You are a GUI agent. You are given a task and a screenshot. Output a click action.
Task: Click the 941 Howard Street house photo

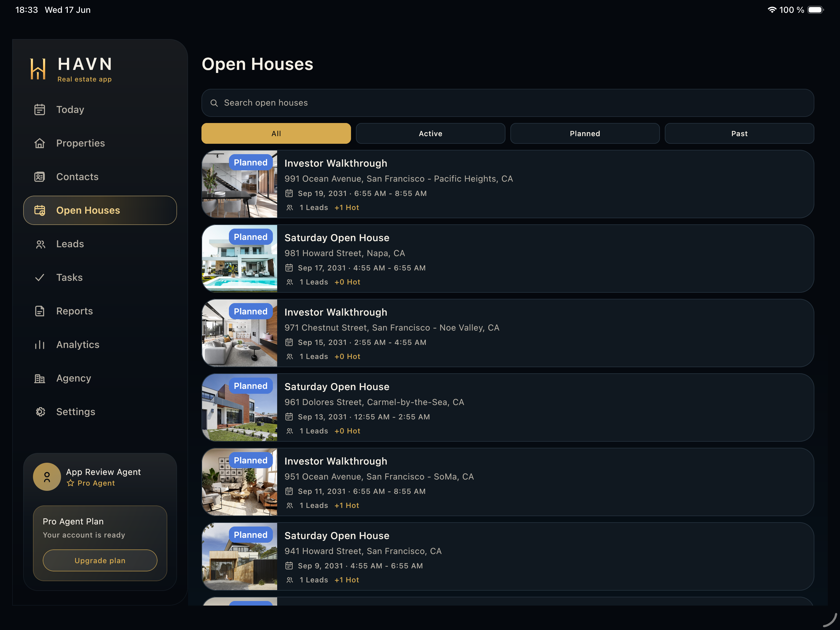[x=240, y=556]
